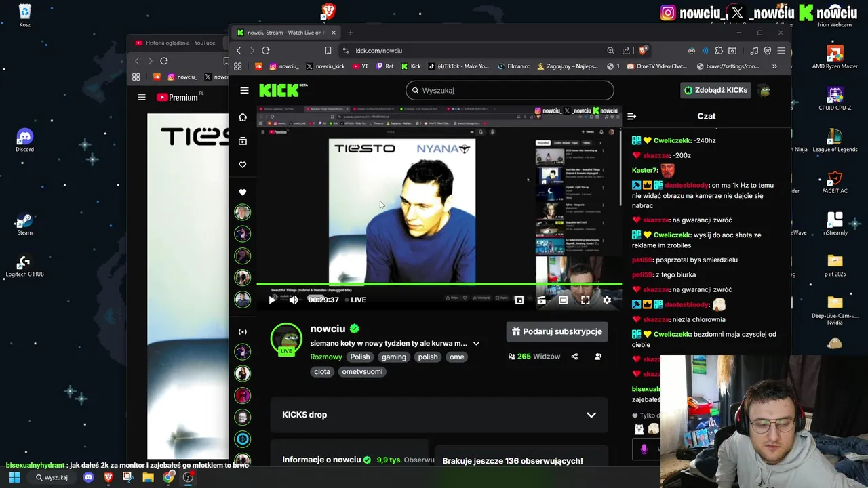Open File Explorer from the taskbar
The height and width of the screenshot is (488, 868).
pos(148,477)
